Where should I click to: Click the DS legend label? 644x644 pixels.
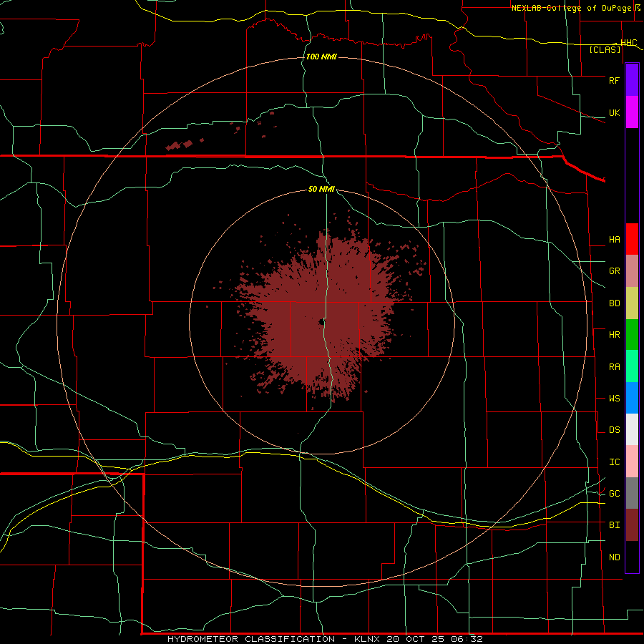tap(614, 430)
